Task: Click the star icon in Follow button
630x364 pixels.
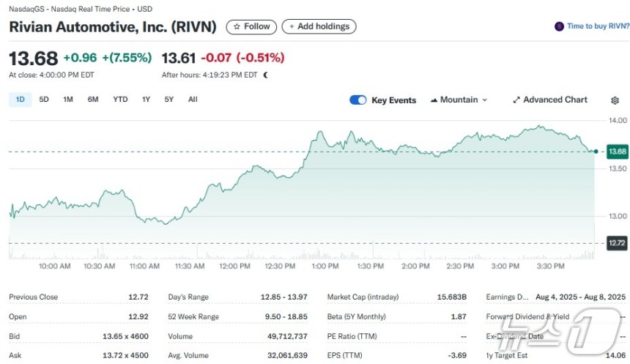Action: pyautogui.click(x=237, y=26)
